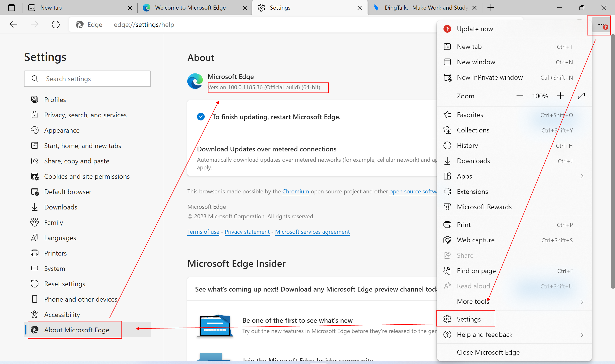Open the Settings and more ellipsis button
Image resolution: width=615 pixels, height=364 pixels.
tap(601, 24)
